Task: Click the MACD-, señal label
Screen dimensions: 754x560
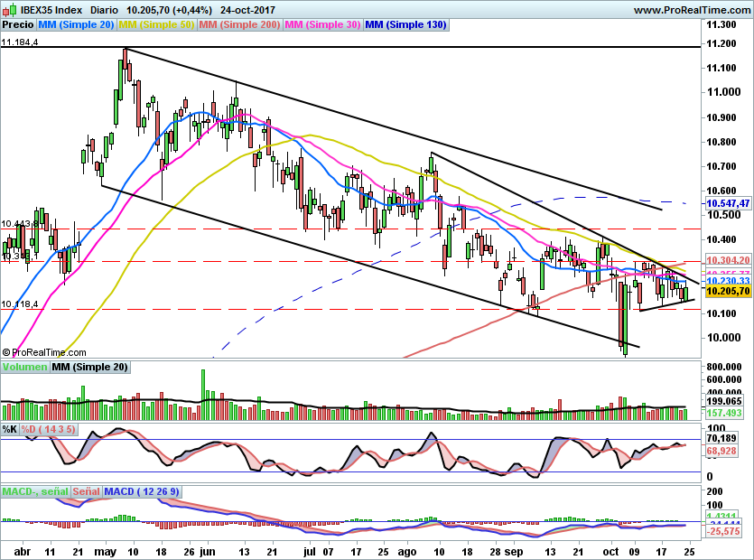Action: click(x=33, y=491)
